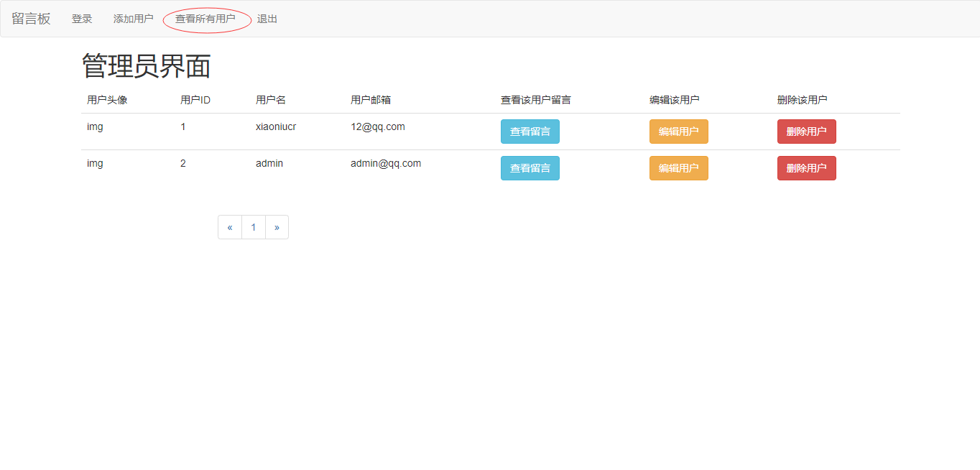Delete user xiaoniucr
Image resolution: width=980 pixels, height=470 pixels.
point(807,132)
